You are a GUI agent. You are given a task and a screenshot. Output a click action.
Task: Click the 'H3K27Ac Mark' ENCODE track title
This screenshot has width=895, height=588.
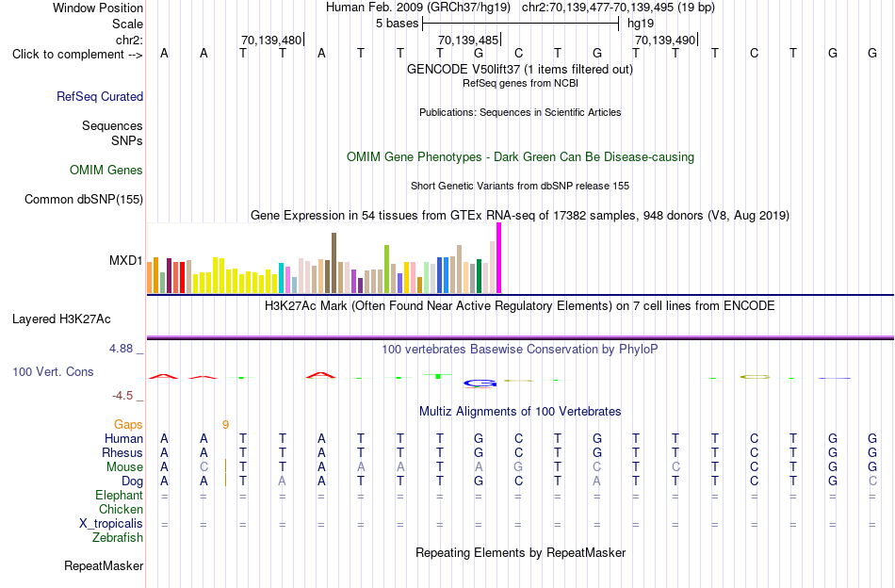pos(520,305)
